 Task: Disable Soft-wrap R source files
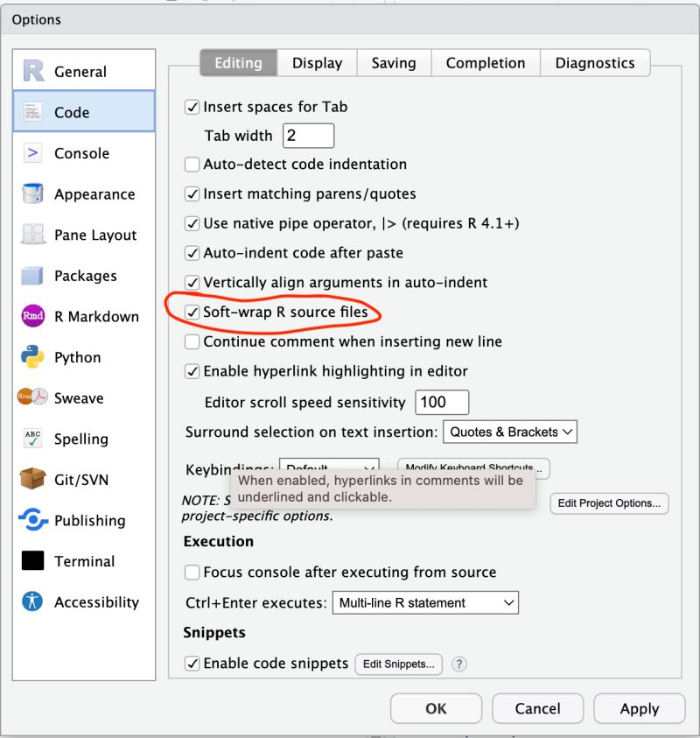[192, 312]
